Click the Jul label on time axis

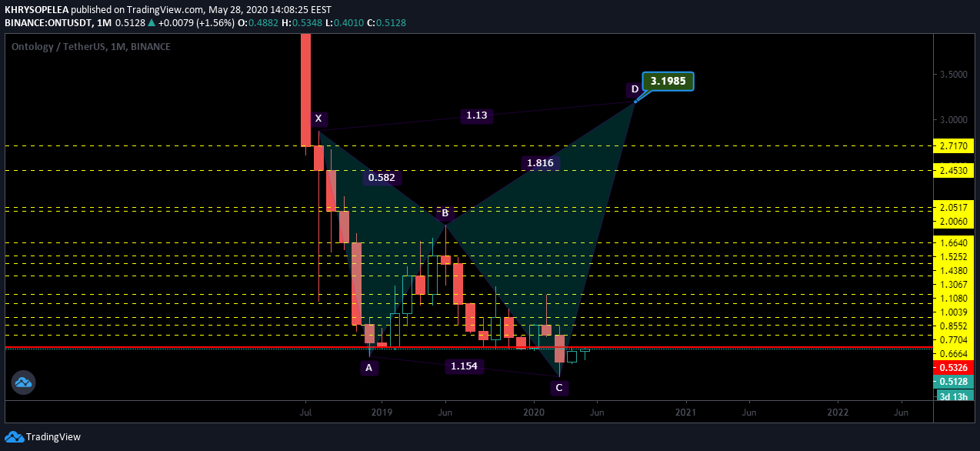(305, 413)
